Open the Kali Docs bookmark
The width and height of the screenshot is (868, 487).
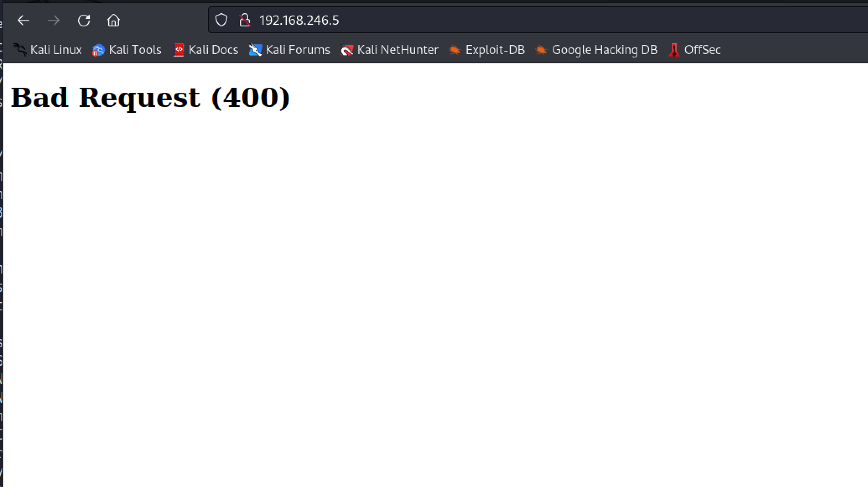206,50
